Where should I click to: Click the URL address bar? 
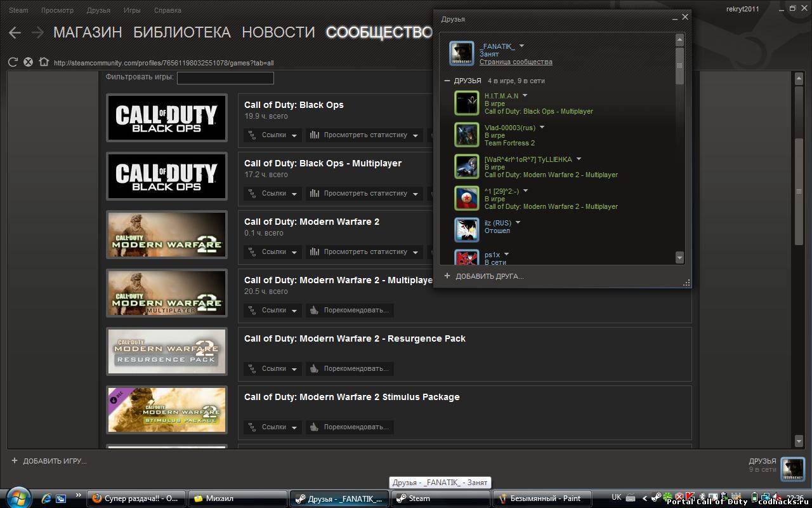(x=164, y=63)
